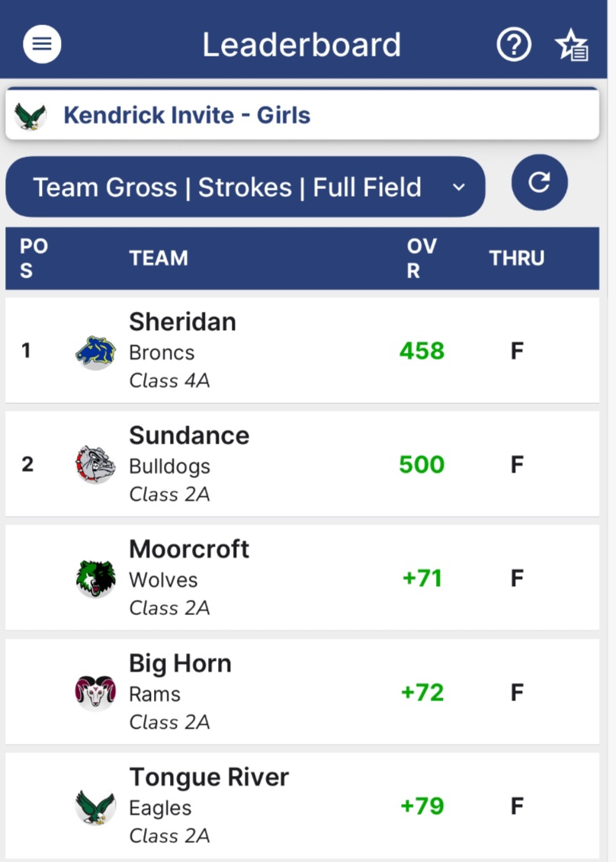
Task: Sort by the POS column header
Action: tap(34, 258)
